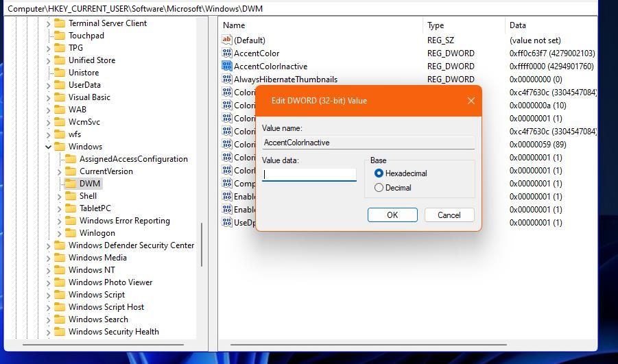Click the (Default) string value icon

coord(226,40)
